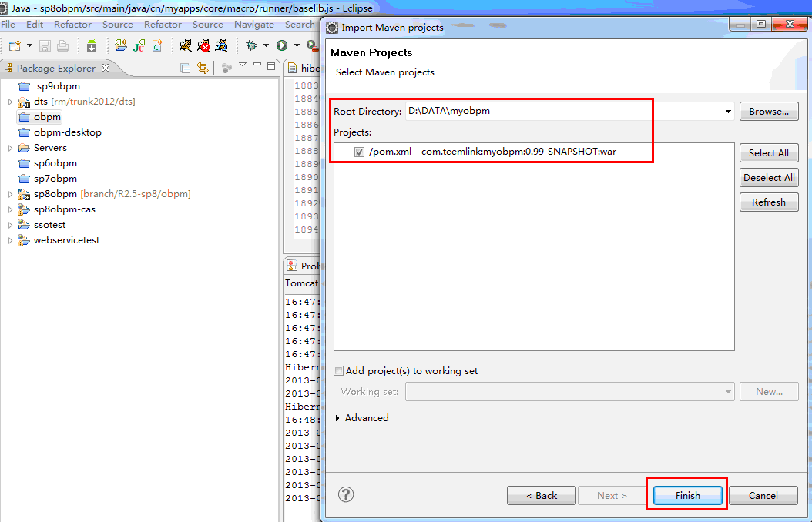Expand the Servers folder node
Viewport: 812px width, 522px height.
[x=10, y=148]
